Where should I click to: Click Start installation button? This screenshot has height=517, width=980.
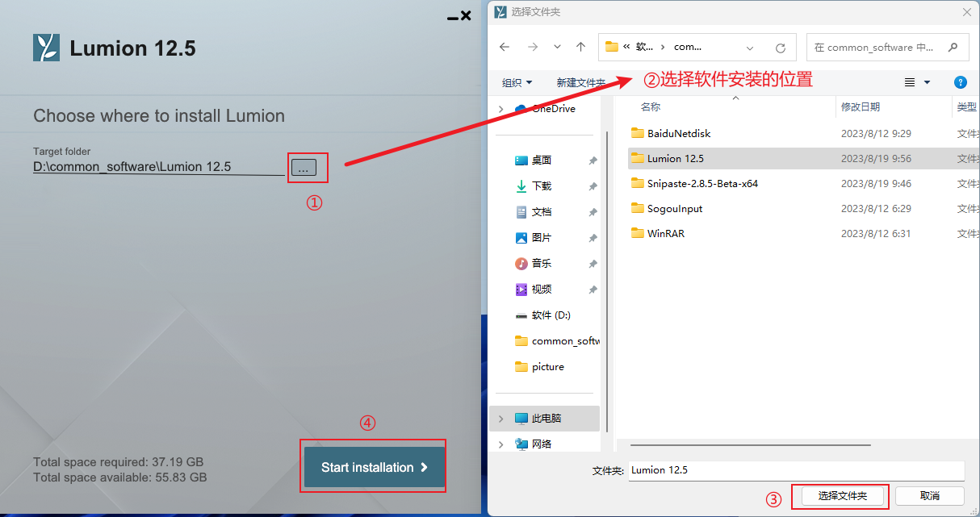[x=374, y=467]
